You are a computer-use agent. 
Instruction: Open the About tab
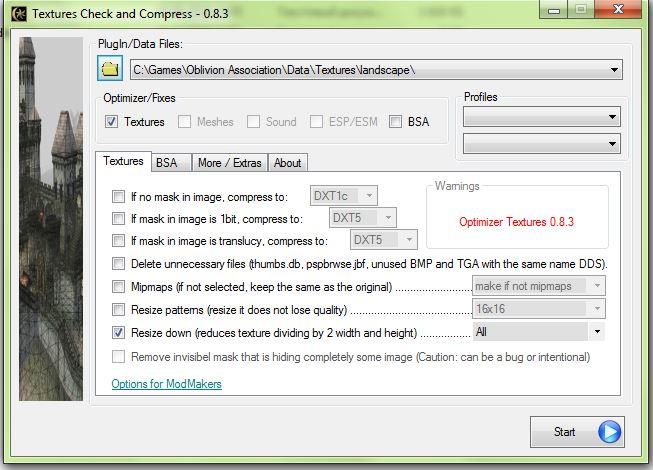pos(287,163)
